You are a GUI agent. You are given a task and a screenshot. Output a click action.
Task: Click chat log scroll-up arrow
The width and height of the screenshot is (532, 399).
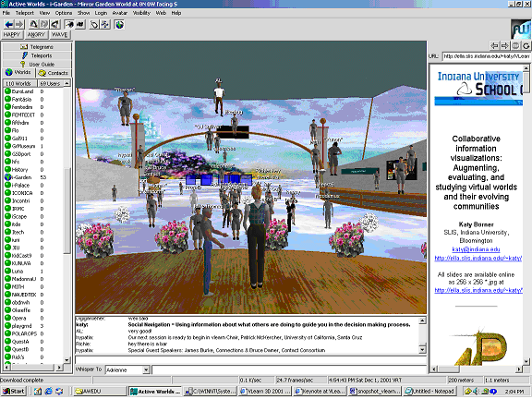tap(422, 320)
